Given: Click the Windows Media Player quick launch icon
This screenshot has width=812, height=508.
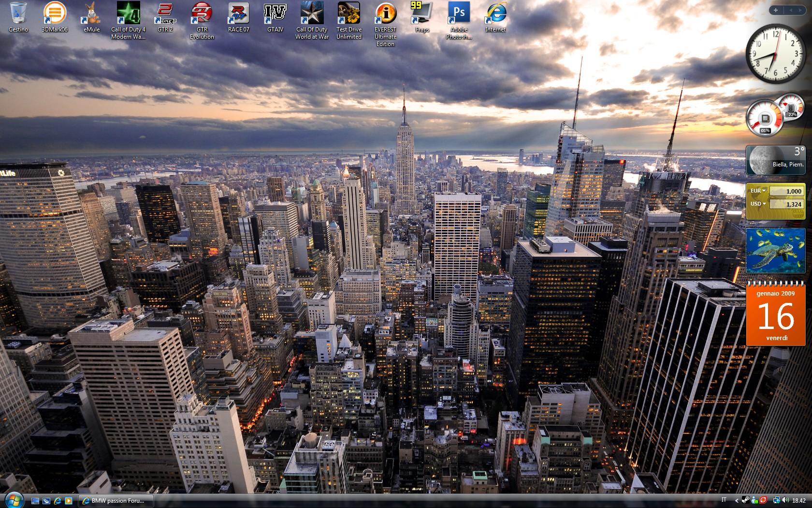Looking at the screenshot, I should pos(68,501).
